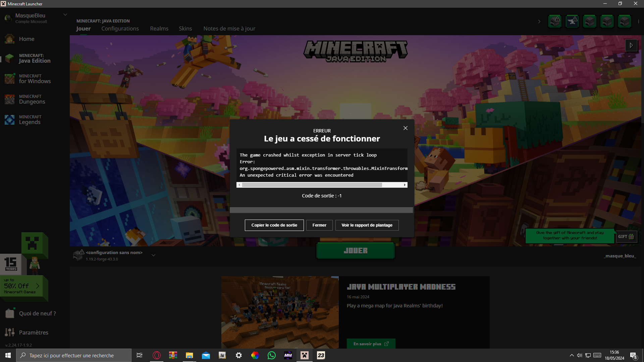The width and height of the screenshot is (644, 362).
Task: Click Copier le code de sortie
Action: tap(274, 225)
